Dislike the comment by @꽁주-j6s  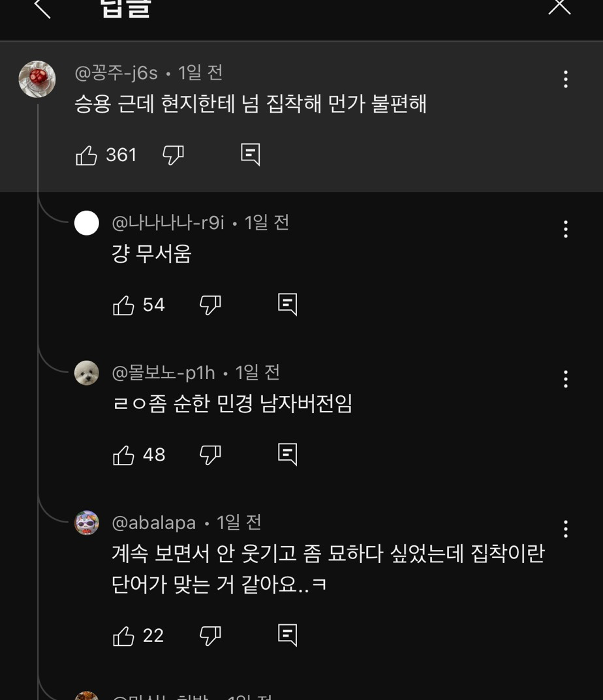pos(173,155)
